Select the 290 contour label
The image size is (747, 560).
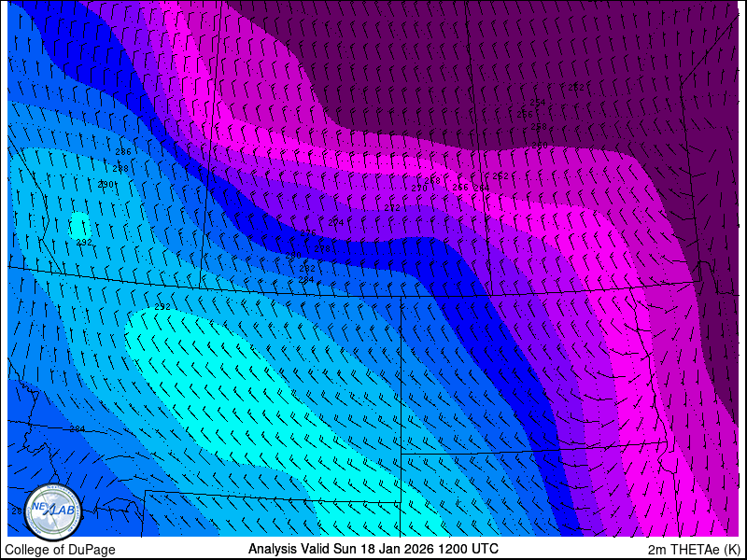106,184
